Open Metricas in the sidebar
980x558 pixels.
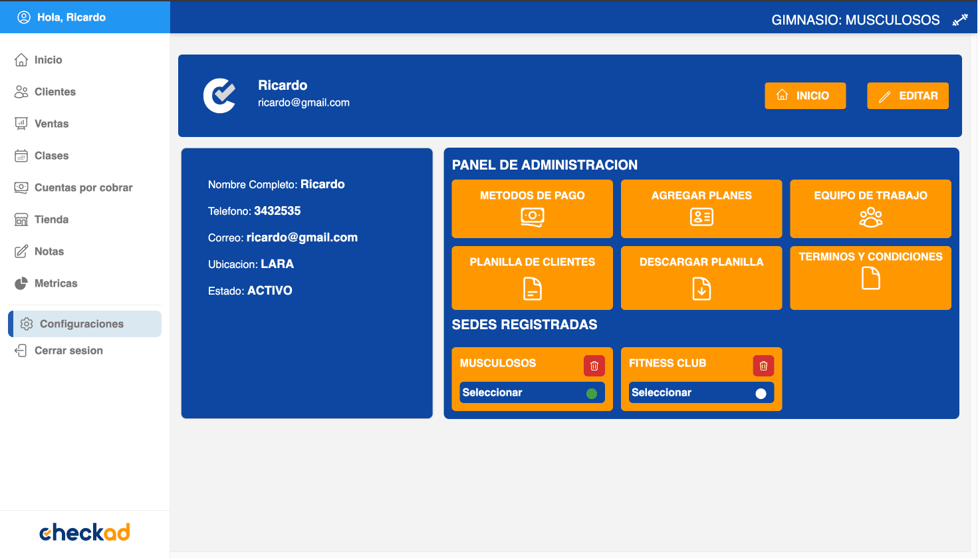(56, 283)
